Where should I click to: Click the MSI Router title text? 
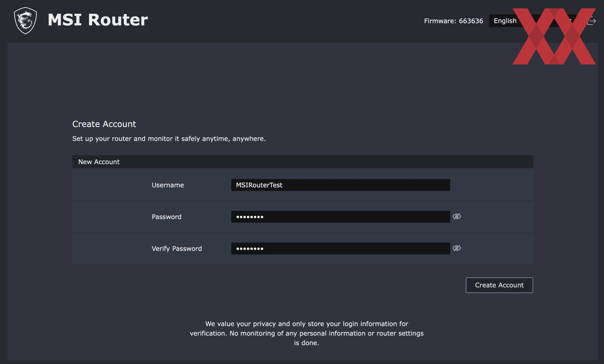point(98,20)
